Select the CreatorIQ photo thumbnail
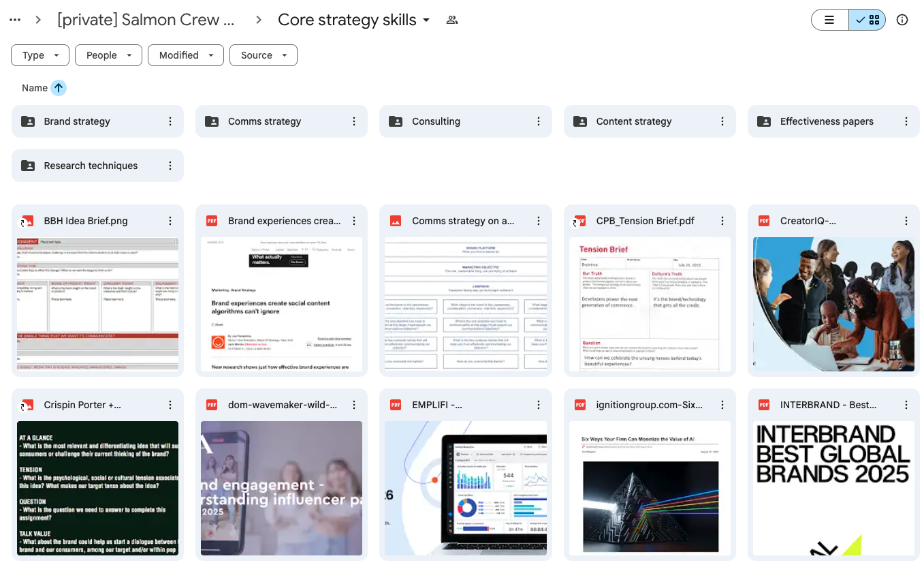 point(833,304)
